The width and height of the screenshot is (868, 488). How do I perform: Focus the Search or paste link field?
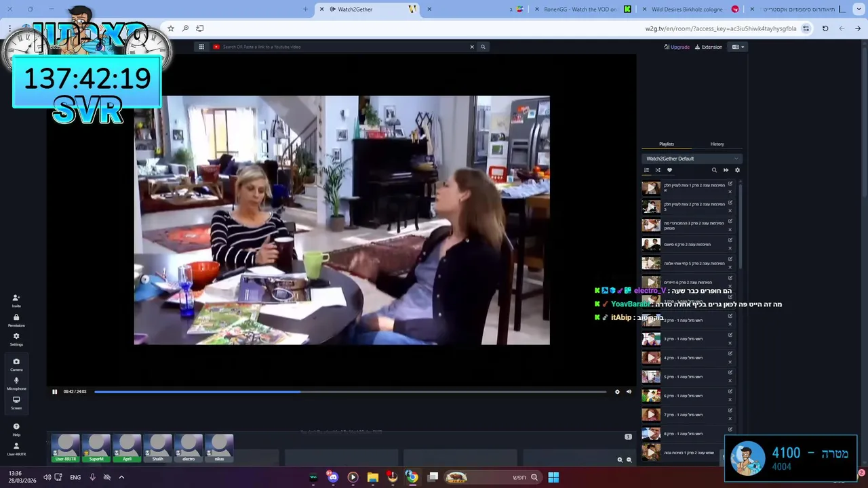[342, 47]
